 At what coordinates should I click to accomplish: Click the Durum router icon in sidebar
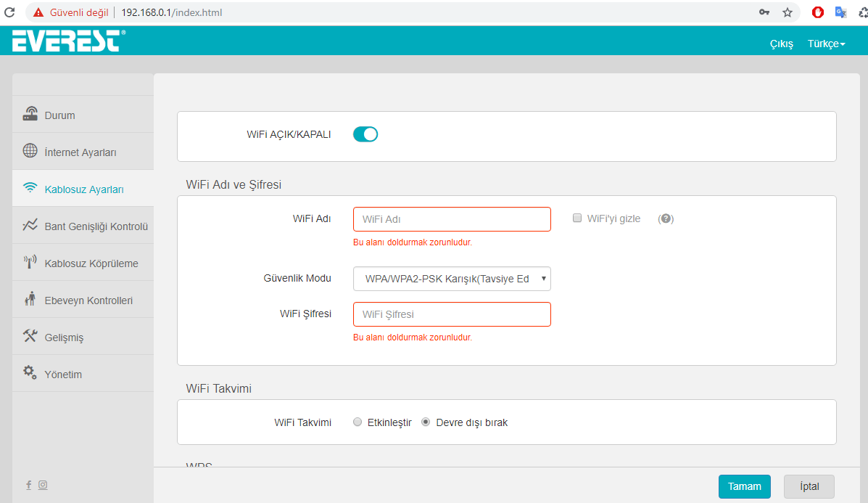[30, 115]
